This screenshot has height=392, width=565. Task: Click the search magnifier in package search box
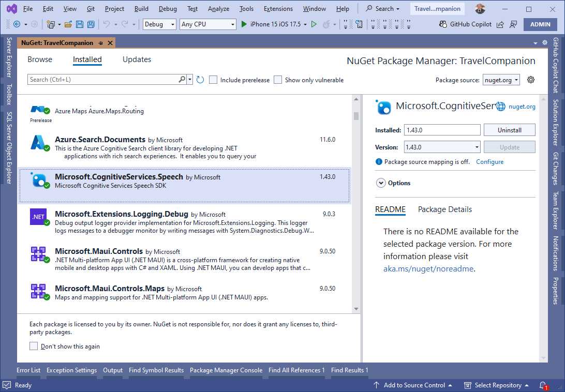click(x=182, y=79)
